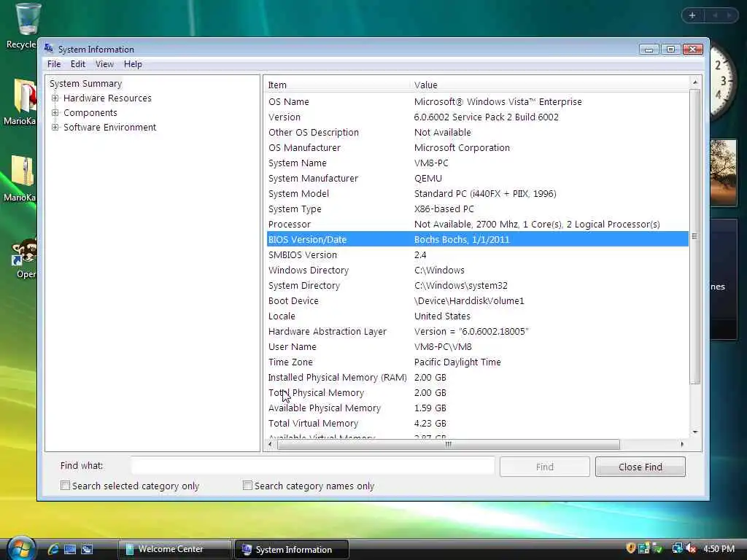The width and height of the screenshot is (747, 560).
Task: Click the Find button
Action: tap(544, 467)
